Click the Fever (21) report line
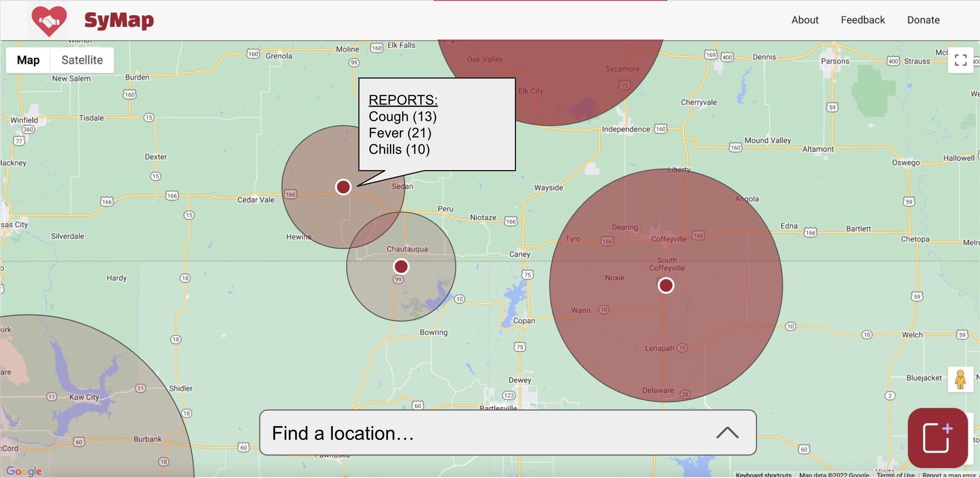 [400, 133]
